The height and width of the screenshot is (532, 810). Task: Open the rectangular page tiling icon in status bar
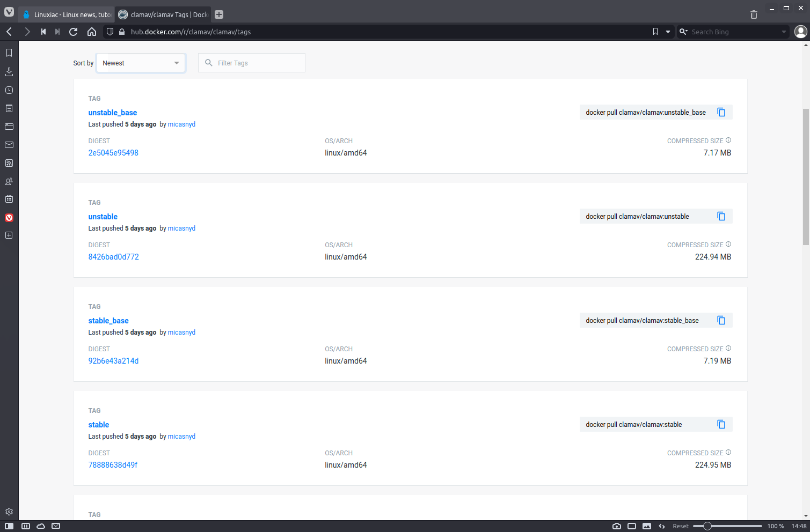click(x=632, y=526)
